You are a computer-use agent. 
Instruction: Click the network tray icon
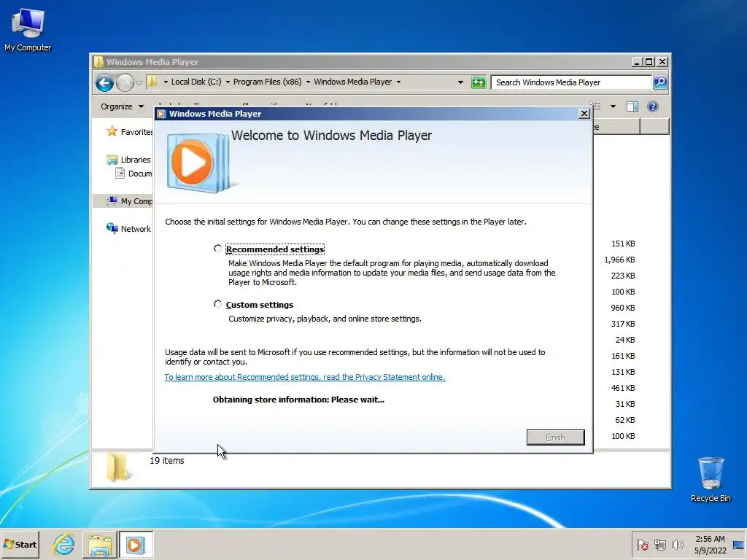point(659,545)
